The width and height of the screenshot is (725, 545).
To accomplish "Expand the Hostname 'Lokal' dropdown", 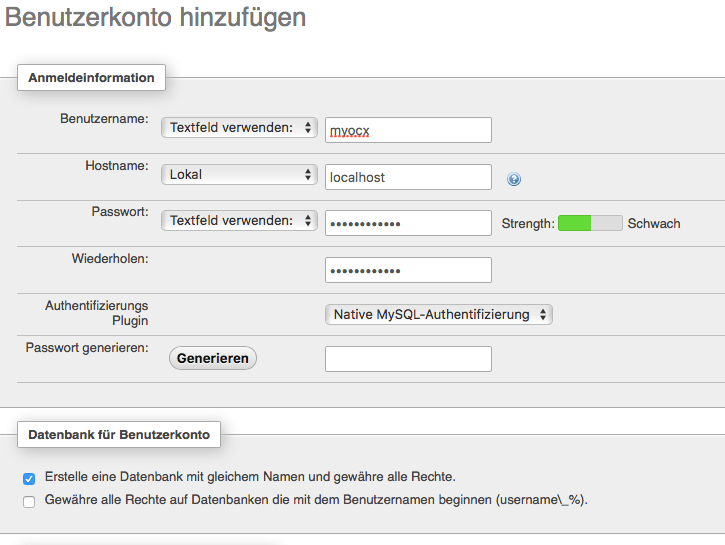I will click(x=239, y=174).
